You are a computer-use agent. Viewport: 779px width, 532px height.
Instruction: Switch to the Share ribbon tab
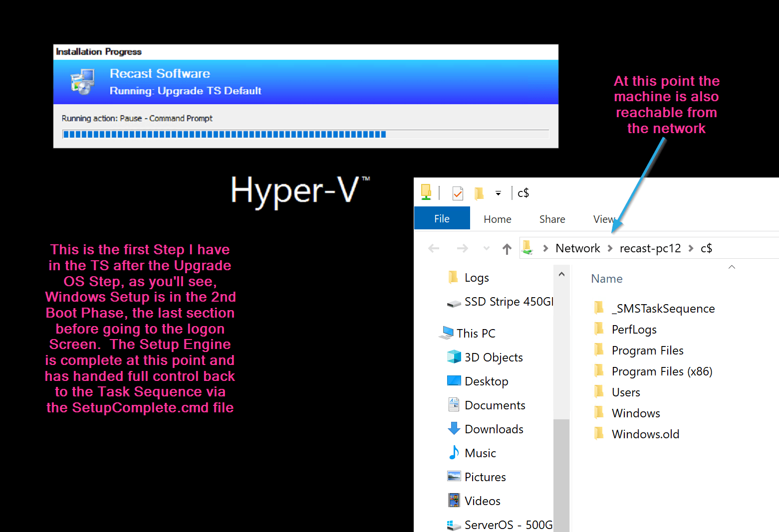pyautogui.click(x=552, y=219)
